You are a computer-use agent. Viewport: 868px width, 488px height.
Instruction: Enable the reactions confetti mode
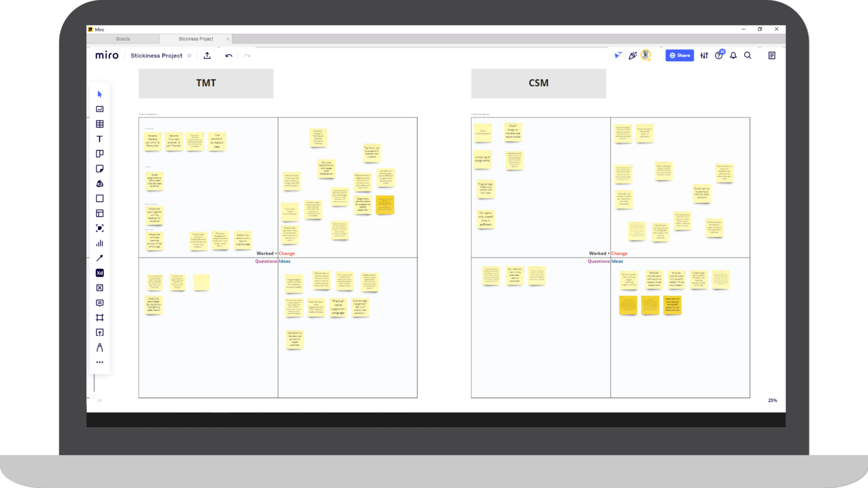point(632,55)
